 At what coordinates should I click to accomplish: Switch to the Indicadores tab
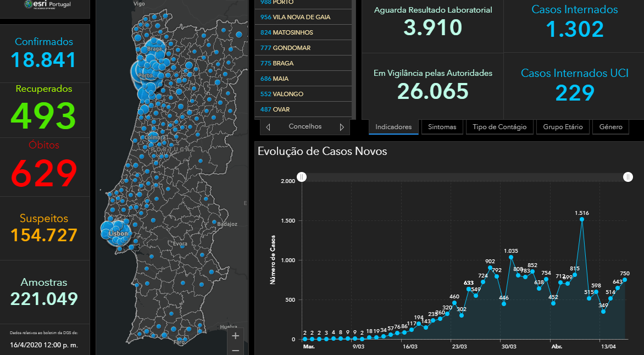(x=393, y=127)
